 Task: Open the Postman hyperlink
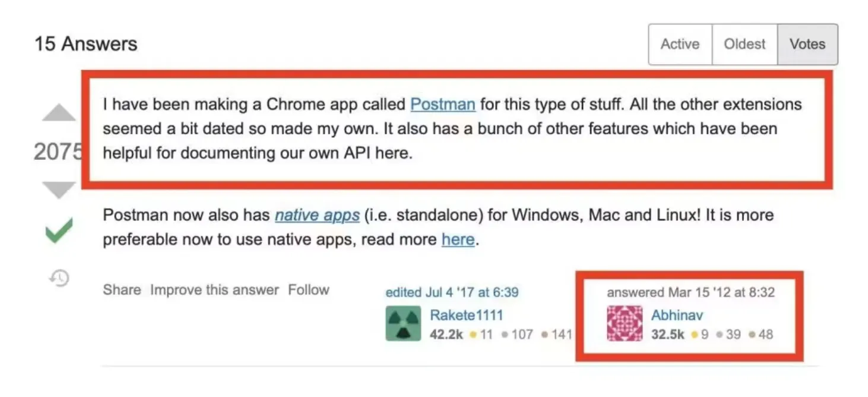[x=443, y=104]
